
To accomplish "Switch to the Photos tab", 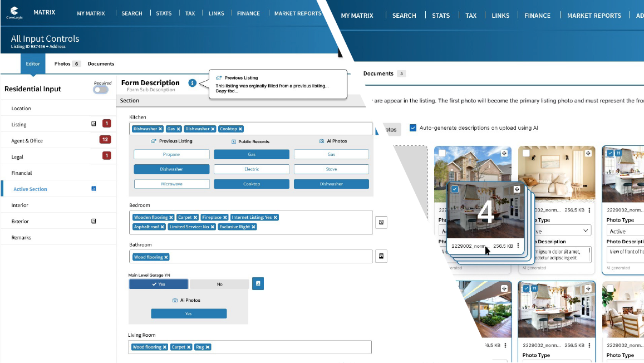I will coord(62,64).
